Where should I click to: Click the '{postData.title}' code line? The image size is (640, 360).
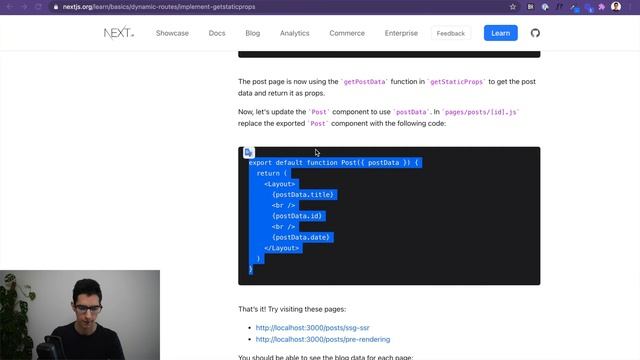tap(302, 195)
